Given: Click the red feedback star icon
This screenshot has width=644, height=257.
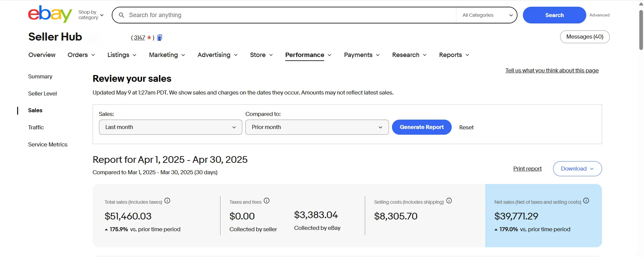Looking at the screenshot, I should [149, 38].
